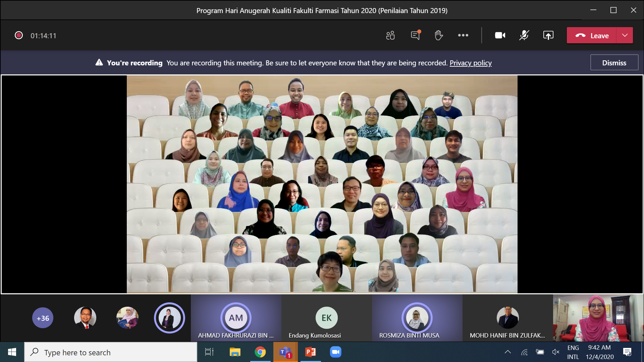Select Endang Kumolosasi's participant tile
The height and width of the screenshot is (362, 644).
click(326, 318)
